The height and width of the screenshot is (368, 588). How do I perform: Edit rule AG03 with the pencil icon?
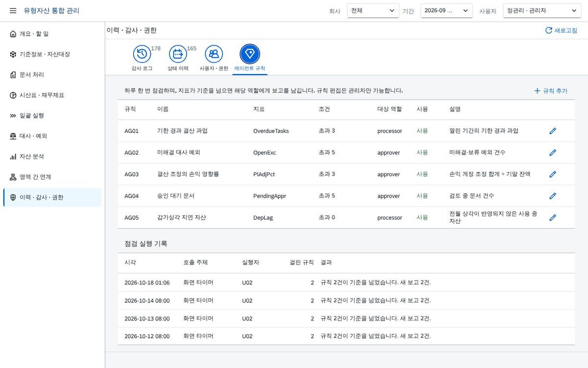coord(553,174)
